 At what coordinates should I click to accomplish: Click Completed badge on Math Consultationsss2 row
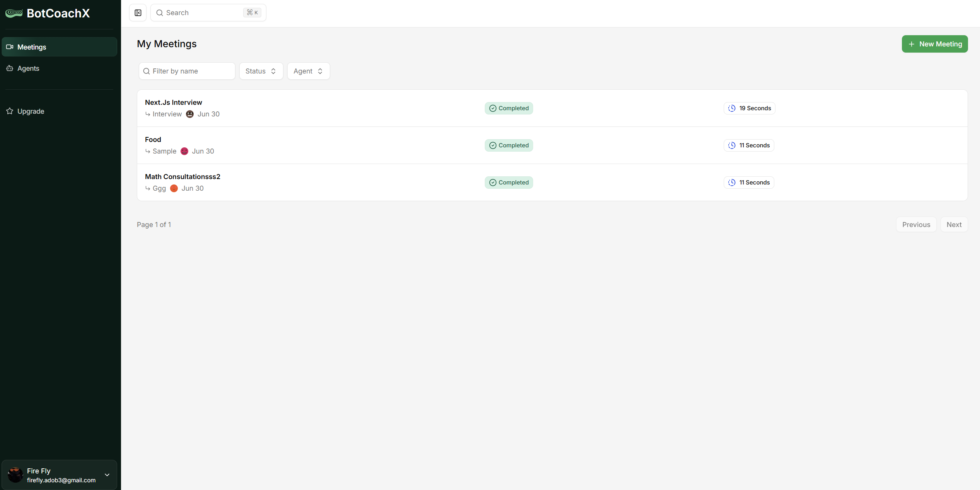coord(509,183)
